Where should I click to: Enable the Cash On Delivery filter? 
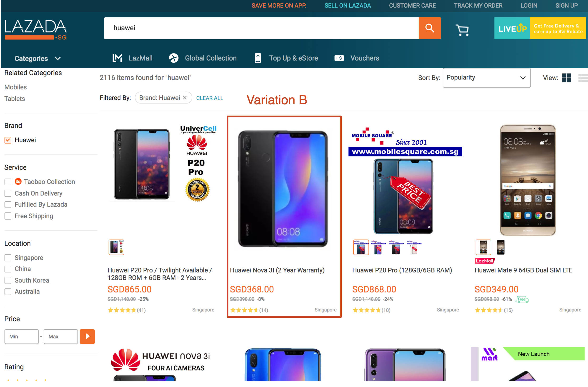click(8, 193)
